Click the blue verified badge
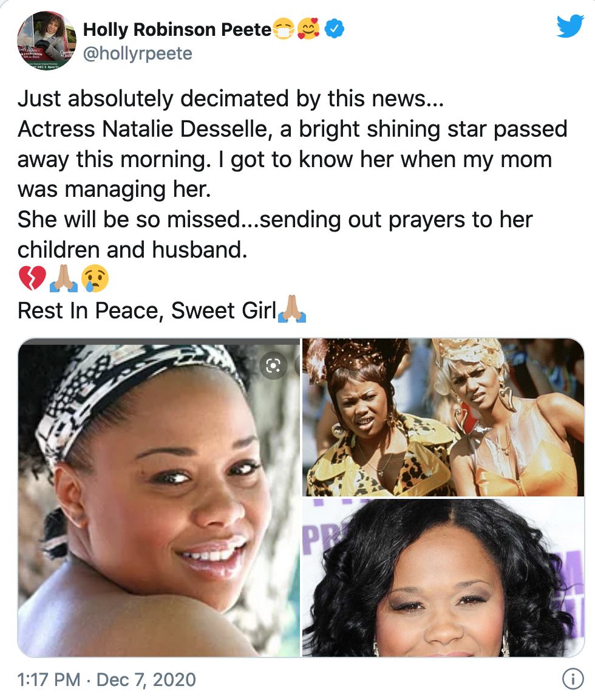595x700 pixels. (334, 29)
